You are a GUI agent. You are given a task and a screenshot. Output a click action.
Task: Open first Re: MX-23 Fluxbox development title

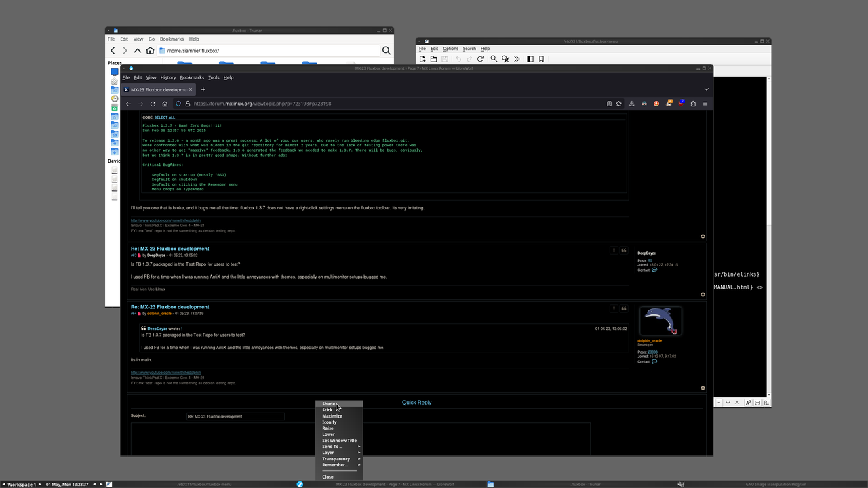point(170,249)
